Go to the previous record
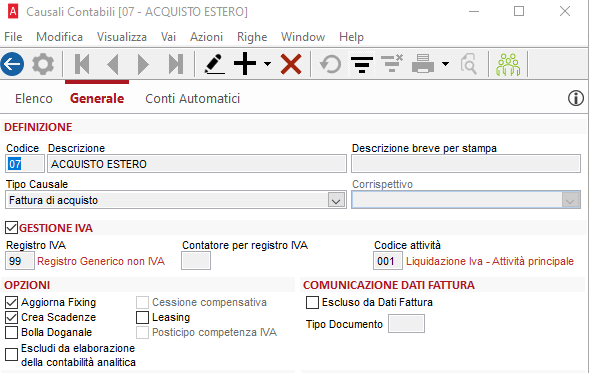 pyautogui.click(x=113, y=64)
